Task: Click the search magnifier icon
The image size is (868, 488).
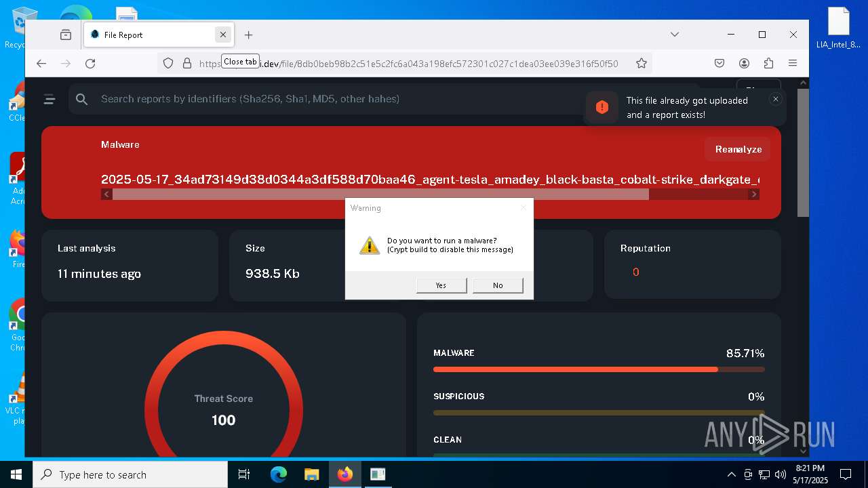Action: pyautogui.click(x=82, y=100)
